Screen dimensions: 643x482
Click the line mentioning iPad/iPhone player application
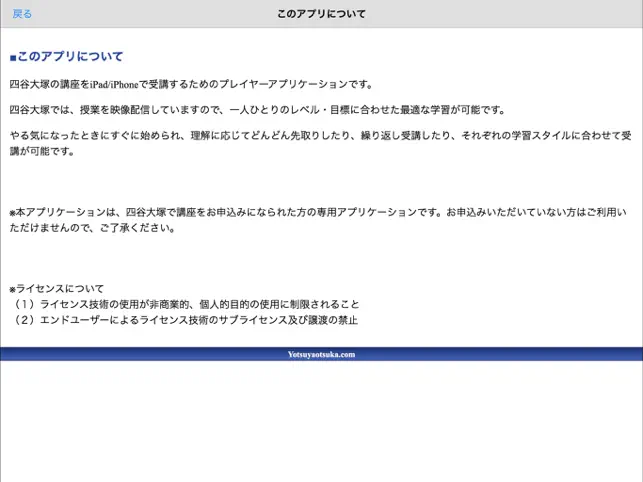tap(191, 85)
